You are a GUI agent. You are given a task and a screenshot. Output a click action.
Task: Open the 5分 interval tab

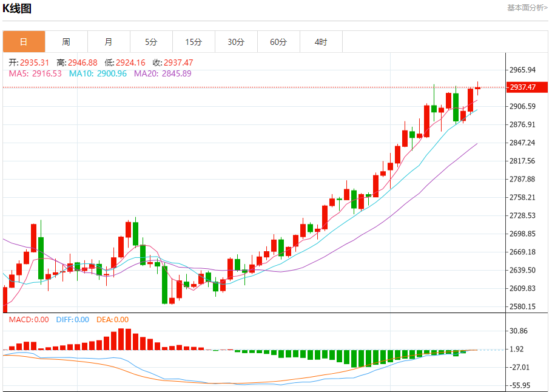click(152, 41)
